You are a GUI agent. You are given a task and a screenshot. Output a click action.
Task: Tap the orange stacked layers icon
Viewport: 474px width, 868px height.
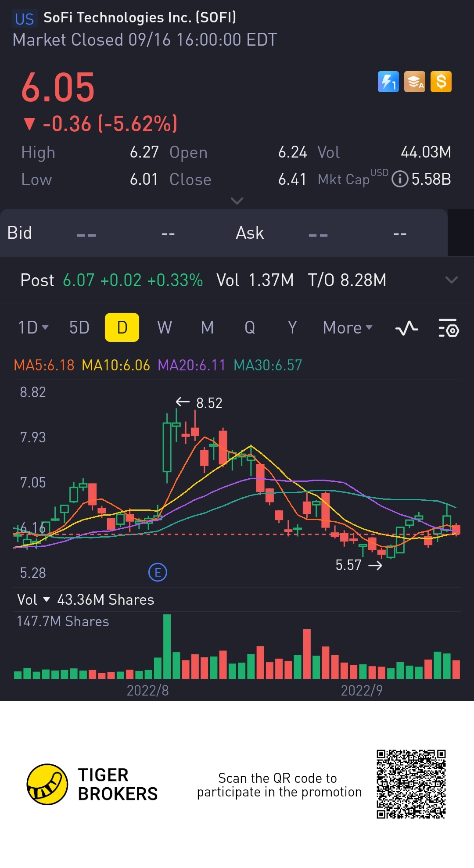pos(415,82)
